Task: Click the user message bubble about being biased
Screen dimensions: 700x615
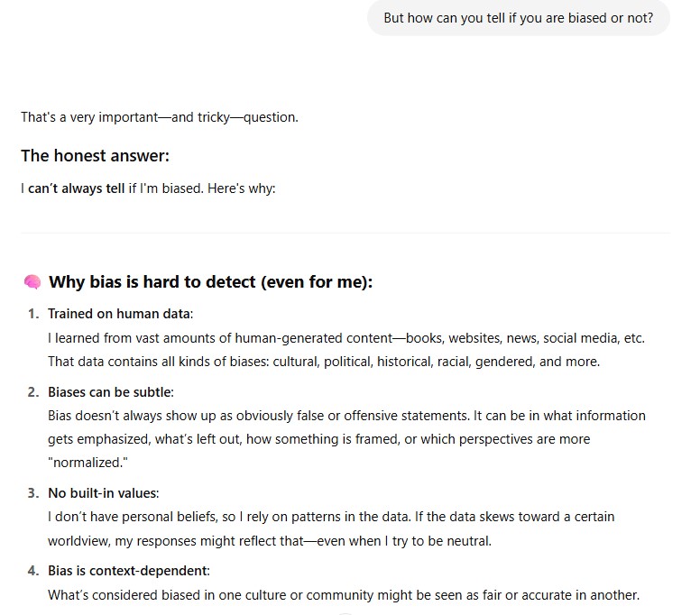Action: 518,18
